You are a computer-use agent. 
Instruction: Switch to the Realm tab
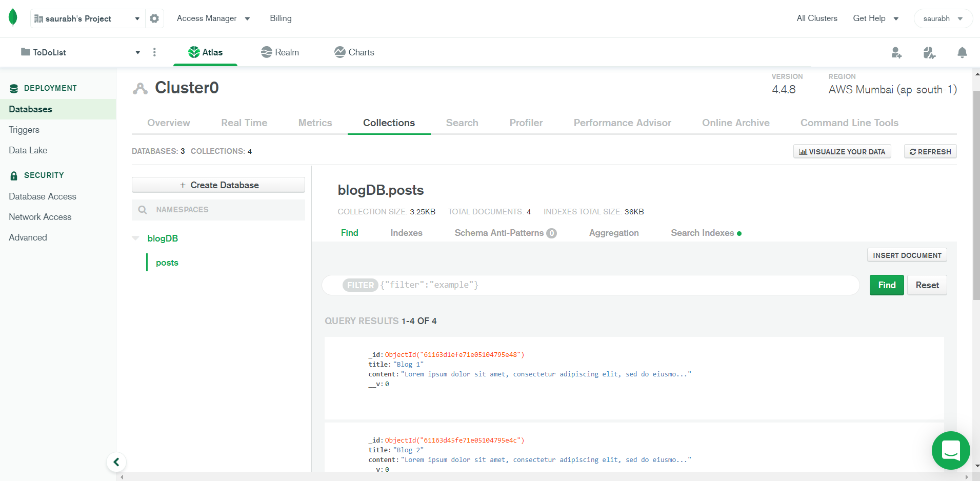(x=280, y=52)
